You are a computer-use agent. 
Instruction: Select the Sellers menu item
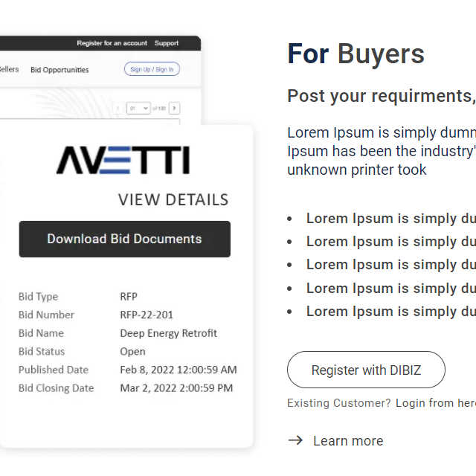click(9, 69)
